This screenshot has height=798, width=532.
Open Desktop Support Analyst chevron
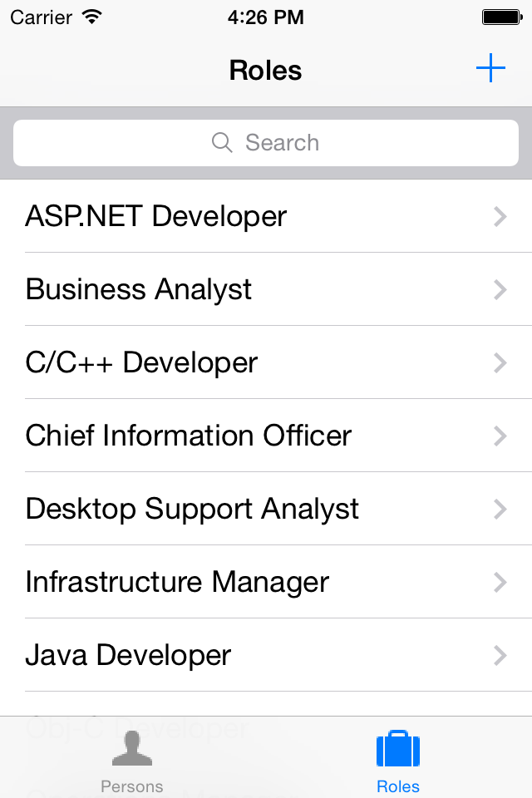[500, 509]
